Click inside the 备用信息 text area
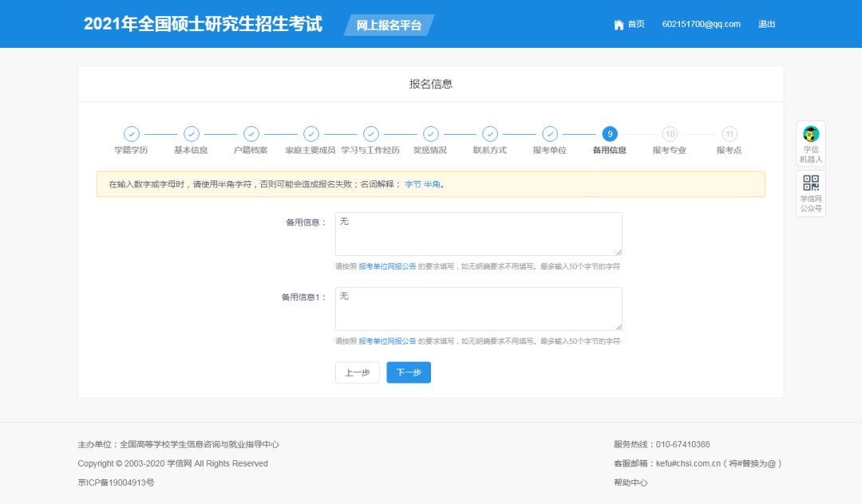Image resolution: width=862 pixels, height=504 pixels. [x=479, y=233]
